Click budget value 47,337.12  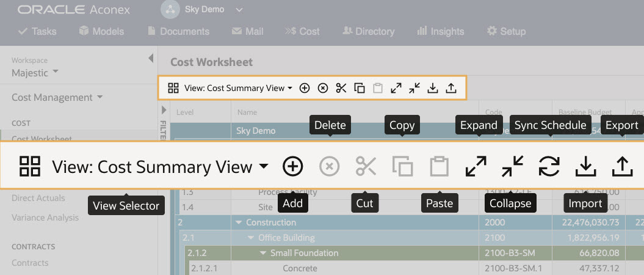coord(599,268)
